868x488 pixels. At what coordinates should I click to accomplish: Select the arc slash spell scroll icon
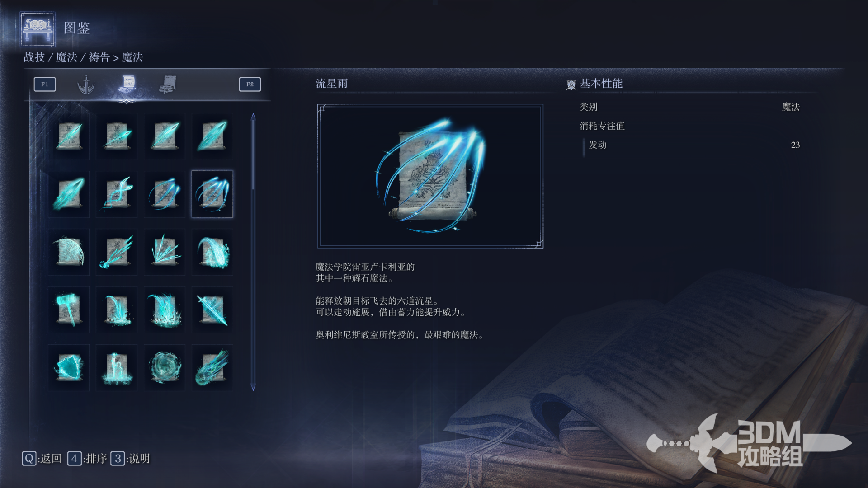click(69, 252)
